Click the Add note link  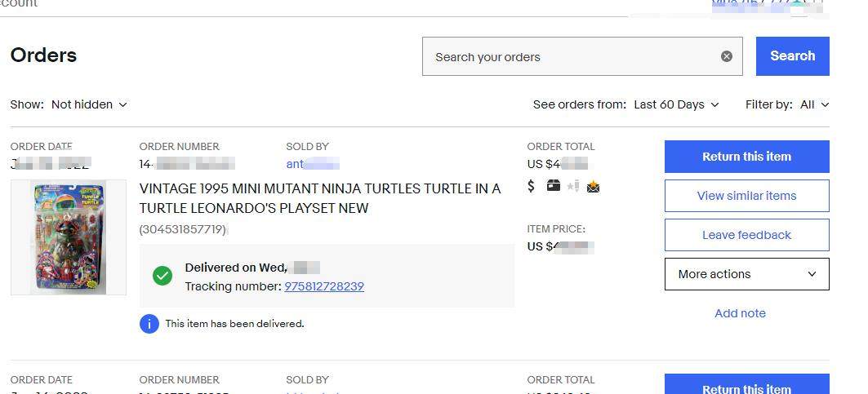tap(740, 313)
